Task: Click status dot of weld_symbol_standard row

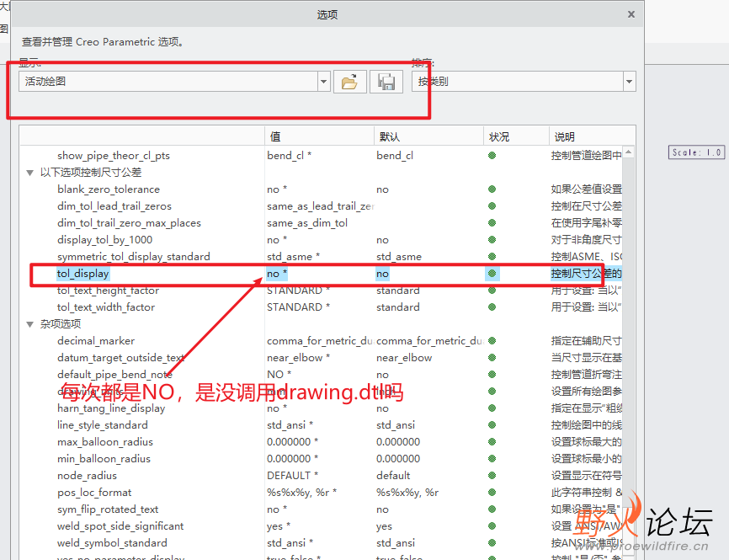Action: coord(492,543)
